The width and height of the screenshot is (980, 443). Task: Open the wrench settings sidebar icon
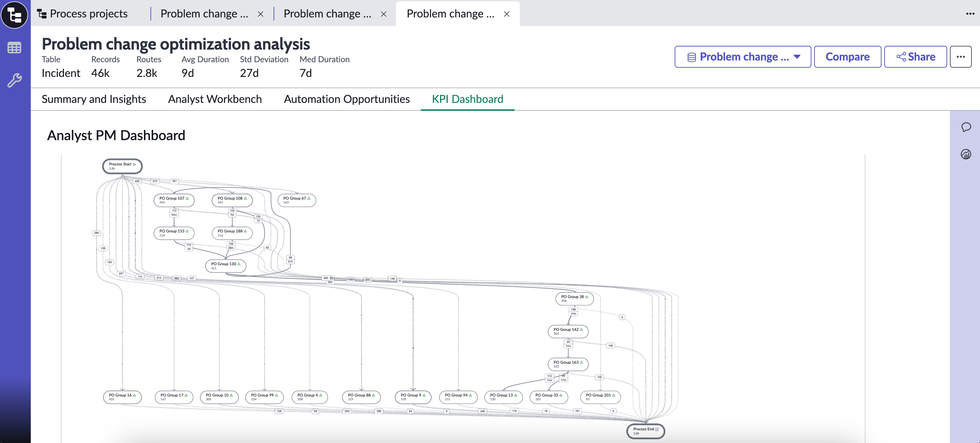[x=14, y=80]
